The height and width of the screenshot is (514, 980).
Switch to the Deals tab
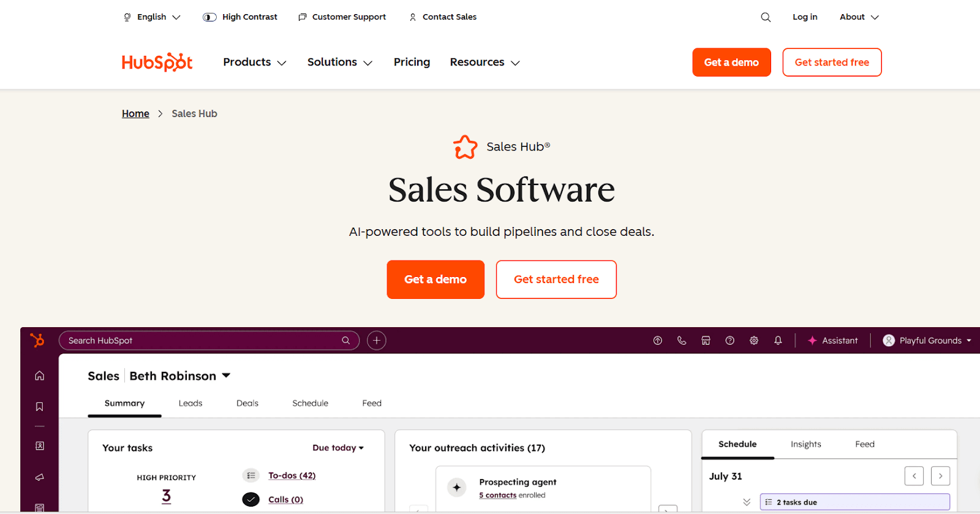[x=247, y=403]
